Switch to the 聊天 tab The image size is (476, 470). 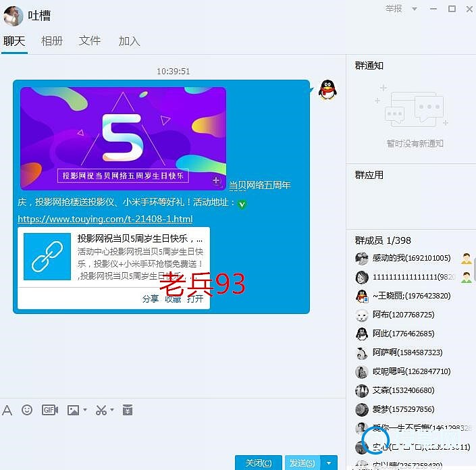point(14,41)
